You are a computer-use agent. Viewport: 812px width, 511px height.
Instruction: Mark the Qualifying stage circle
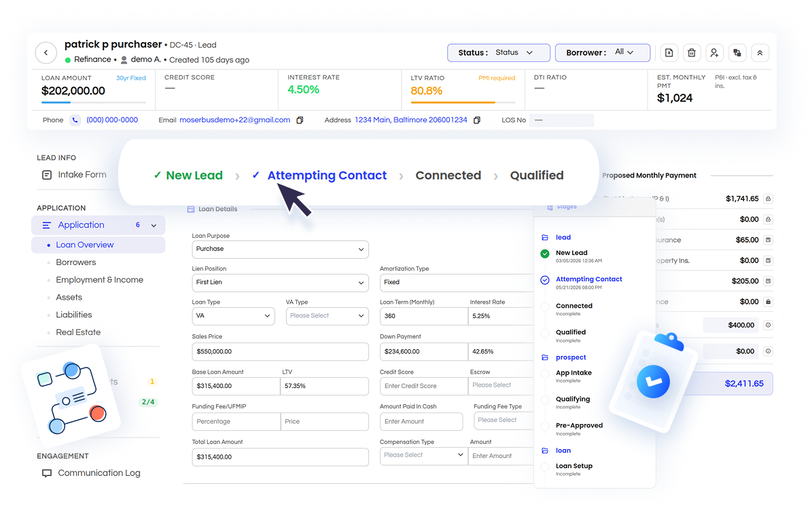pos(545,400)
